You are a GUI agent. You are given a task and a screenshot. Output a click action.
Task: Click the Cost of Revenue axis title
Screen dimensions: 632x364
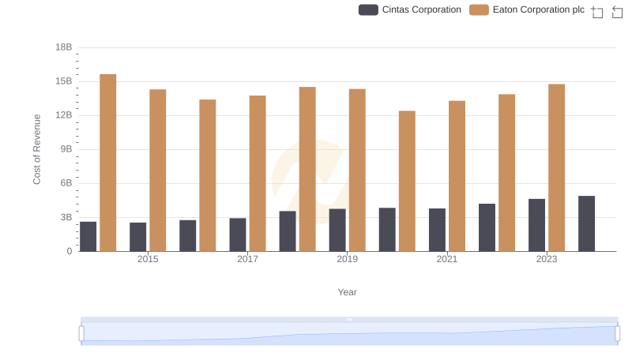click(36, 149)
